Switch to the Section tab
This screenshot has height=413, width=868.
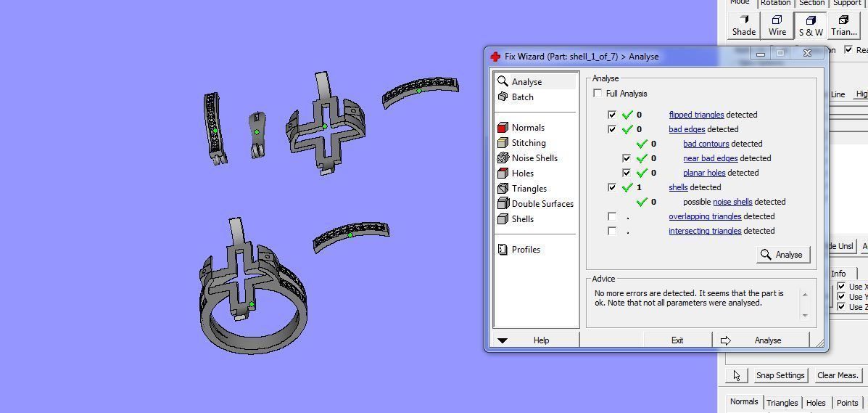click(811, 3)
